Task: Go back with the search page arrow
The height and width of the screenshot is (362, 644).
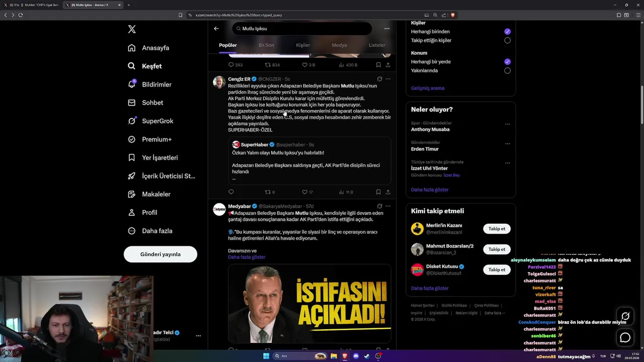Action: point(216,29)
